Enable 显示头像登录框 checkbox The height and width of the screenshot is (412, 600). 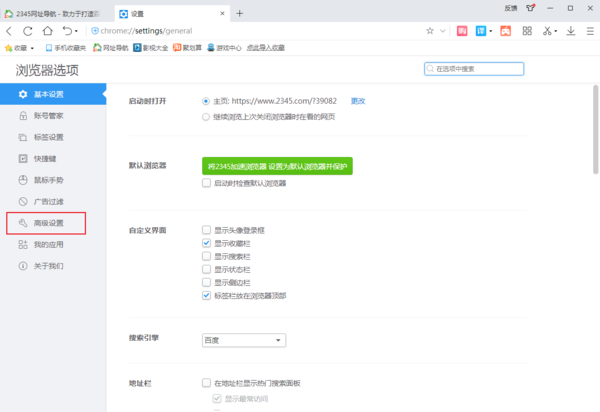pyautogui.click(x=206, y=230)
